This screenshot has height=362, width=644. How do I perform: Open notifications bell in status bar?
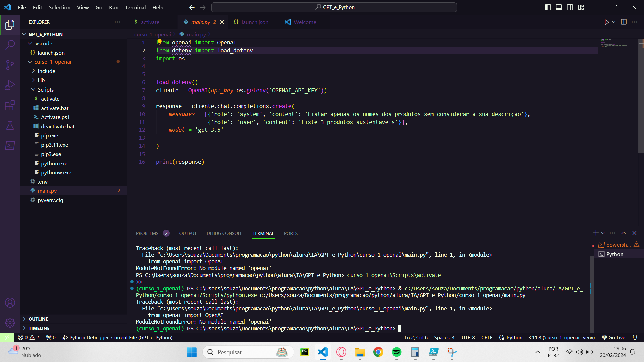tap(635, 338)
